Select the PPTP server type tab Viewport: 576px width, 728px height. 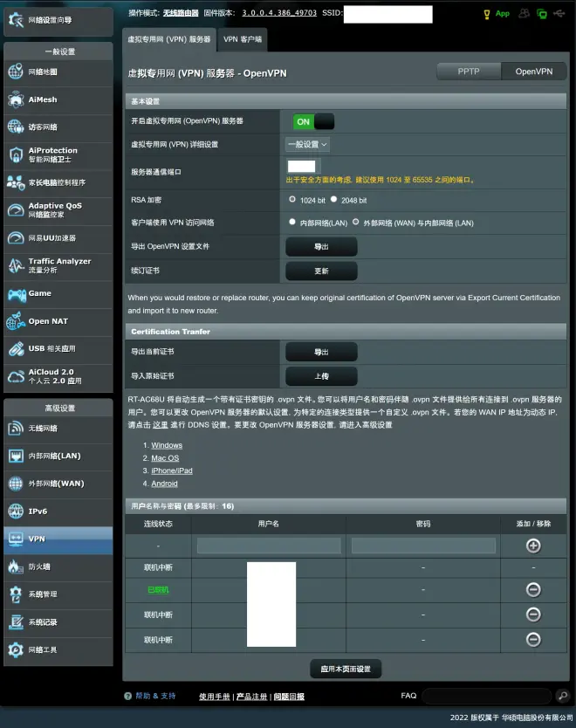click(469, 72)
